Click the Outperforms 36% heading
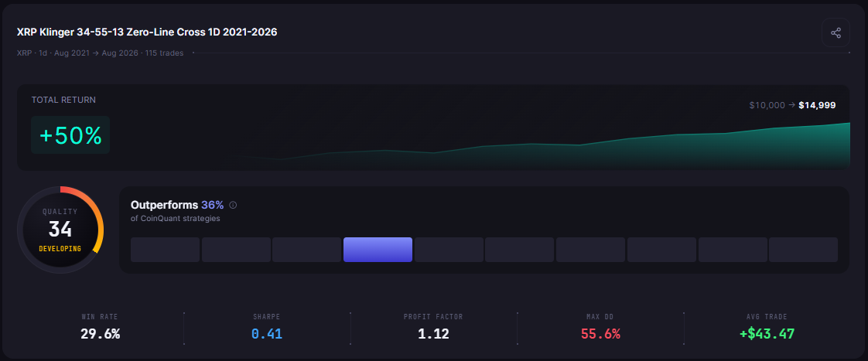 click(x=177, y=205)
